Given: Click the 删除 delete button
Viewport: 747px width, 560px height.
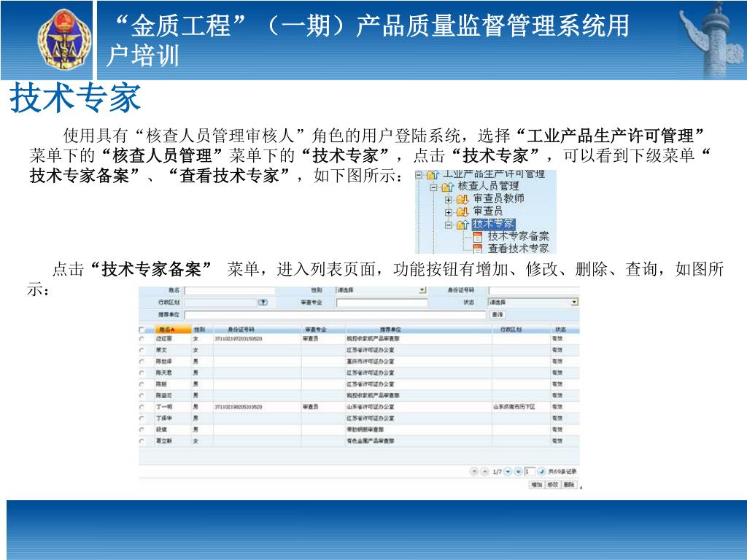Looking at the screenshot, I should pos(569,485).
